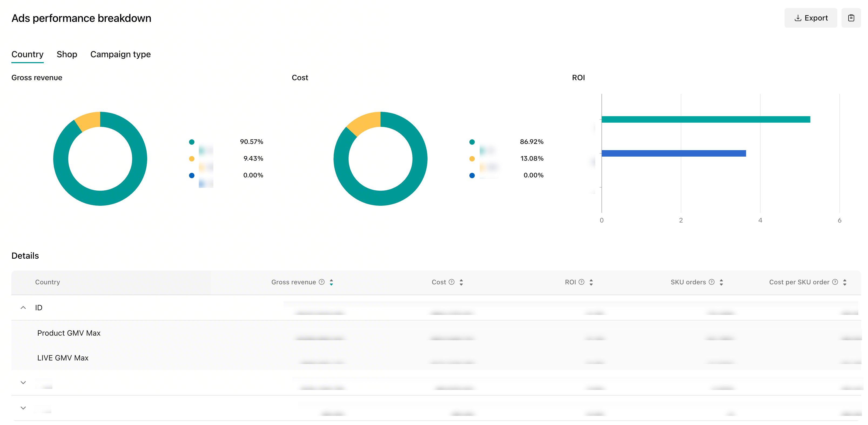Sort table by Cost arrows
This screenshot has width=868, height=425.
pyautogui.click(x=461, y=282)
